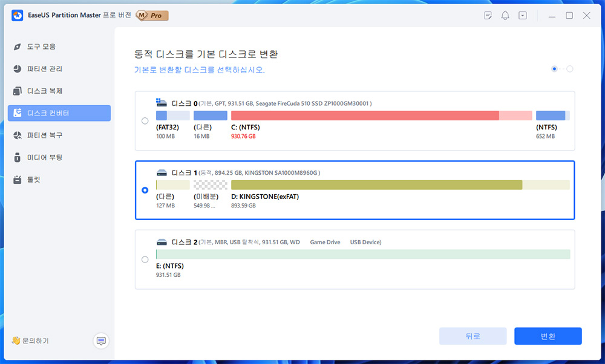The width and height of the screenshot is (605, 364).
Task: Minimize the EaseUS window
Action: click(552, 16)
